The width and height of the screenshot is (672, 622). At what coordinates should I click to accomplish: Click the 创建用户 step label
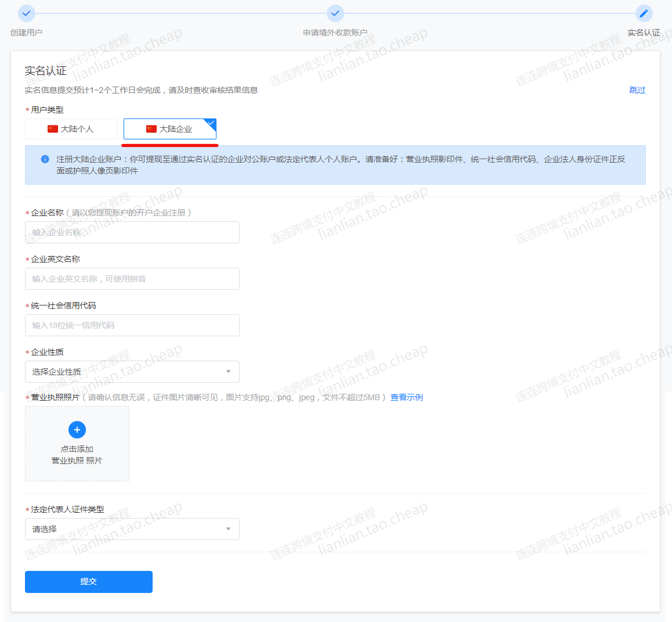tap(27, 33)
